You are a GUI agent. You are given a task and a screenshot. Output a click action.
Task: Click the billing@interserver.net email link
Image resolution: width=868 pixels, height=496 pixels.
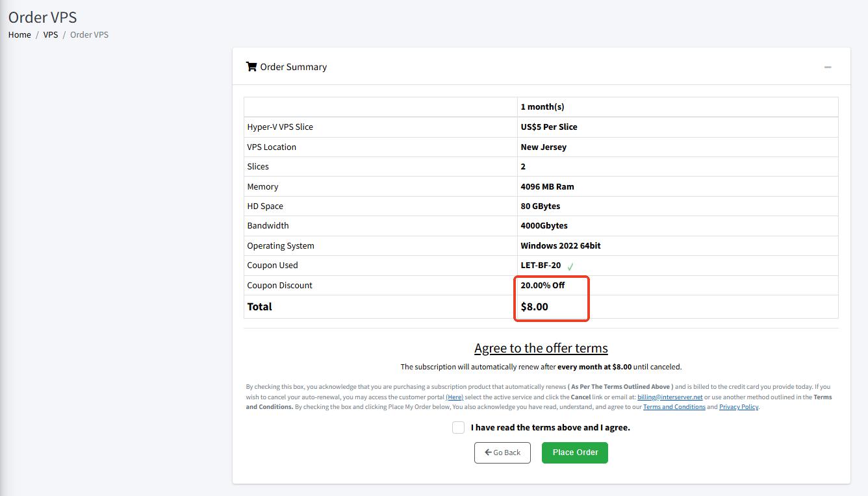click(670, 397)
